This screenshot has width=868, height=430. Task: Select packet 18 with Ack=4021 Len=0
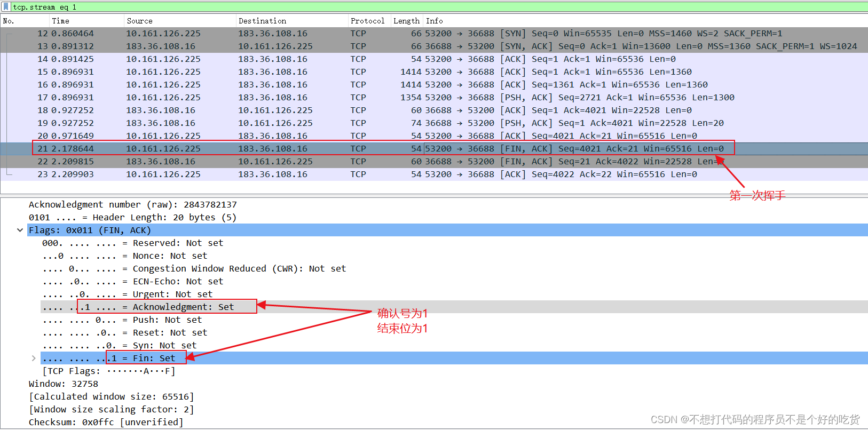click(434, 110)
